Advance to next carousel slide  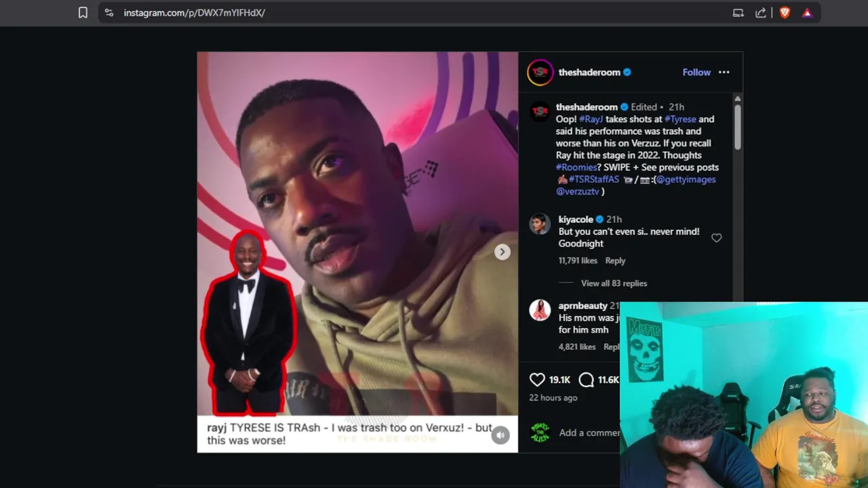pos(502,252)
